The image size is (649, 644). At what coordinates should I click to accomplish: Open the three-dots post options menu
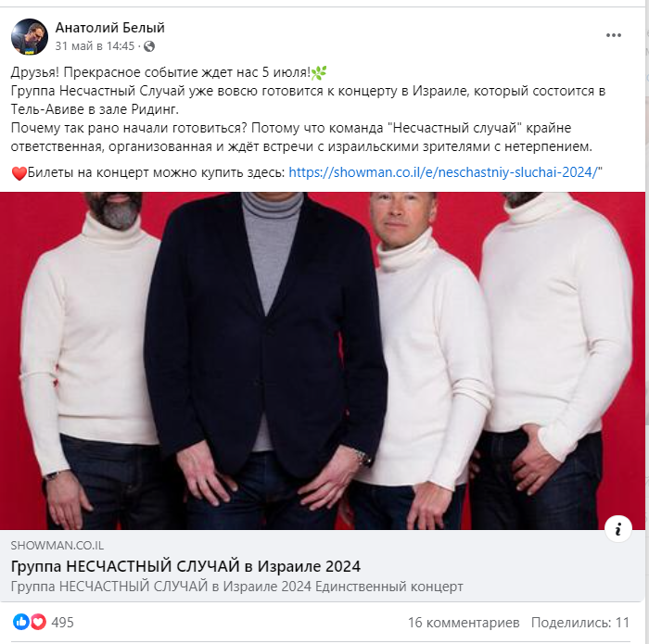click(x=614, y=35)
